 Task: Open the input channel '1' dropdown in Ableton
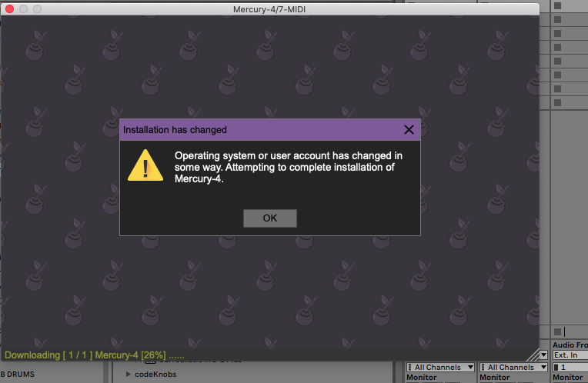(570, 368)
